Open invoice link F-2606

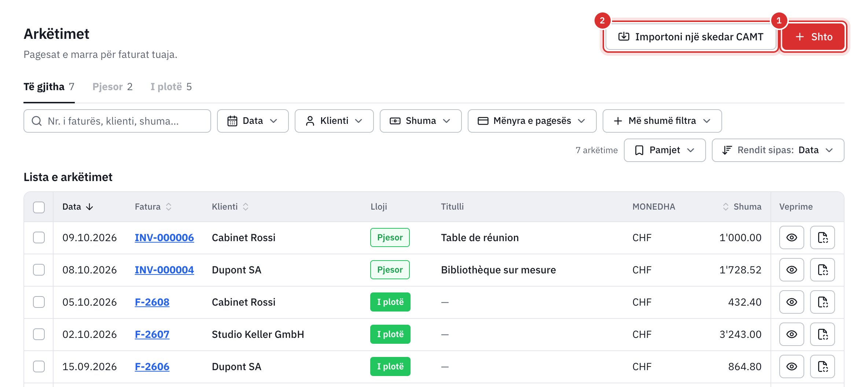coord(152,366)
